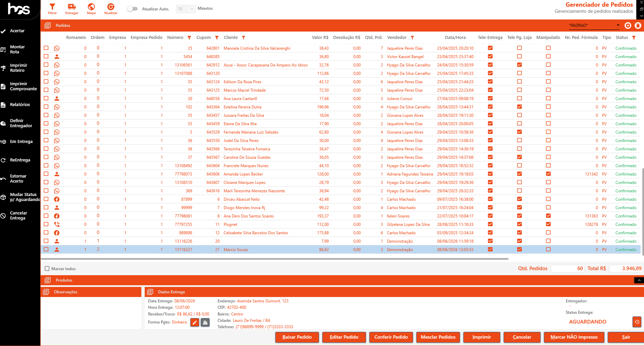Click delivery status history icon near AGUARDANDO

click(637, 322)
